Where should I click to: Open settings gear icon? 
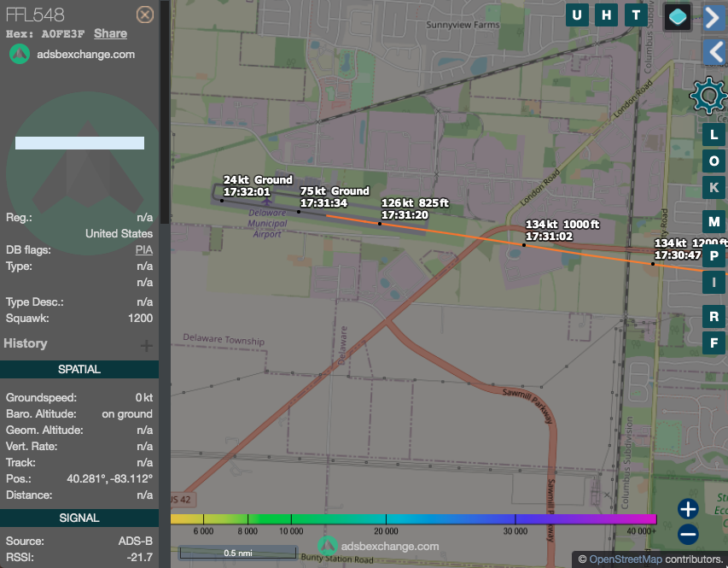708,96
